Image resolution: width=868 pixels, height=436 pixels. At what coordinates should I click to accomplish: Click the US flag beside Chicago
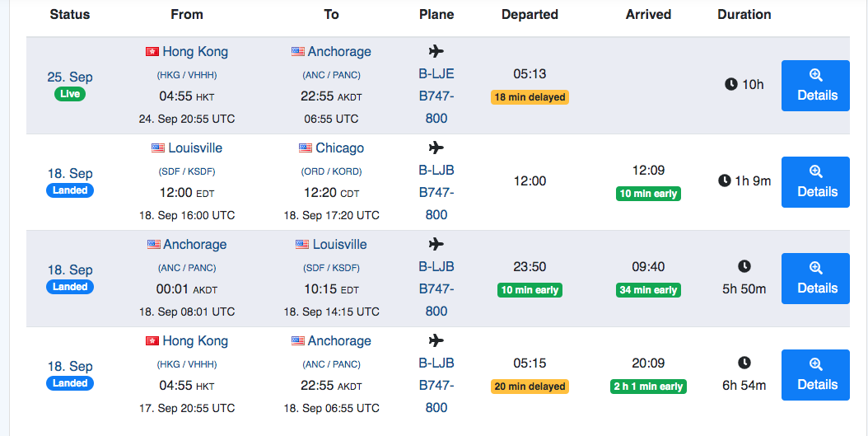tap(306, 148)
